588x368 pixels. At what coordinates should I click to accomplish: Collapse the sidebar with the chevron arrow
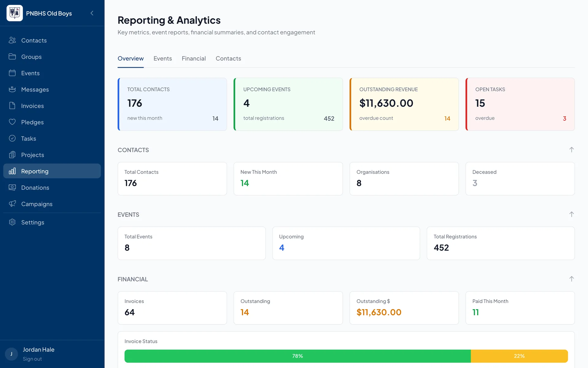(92, 13)
